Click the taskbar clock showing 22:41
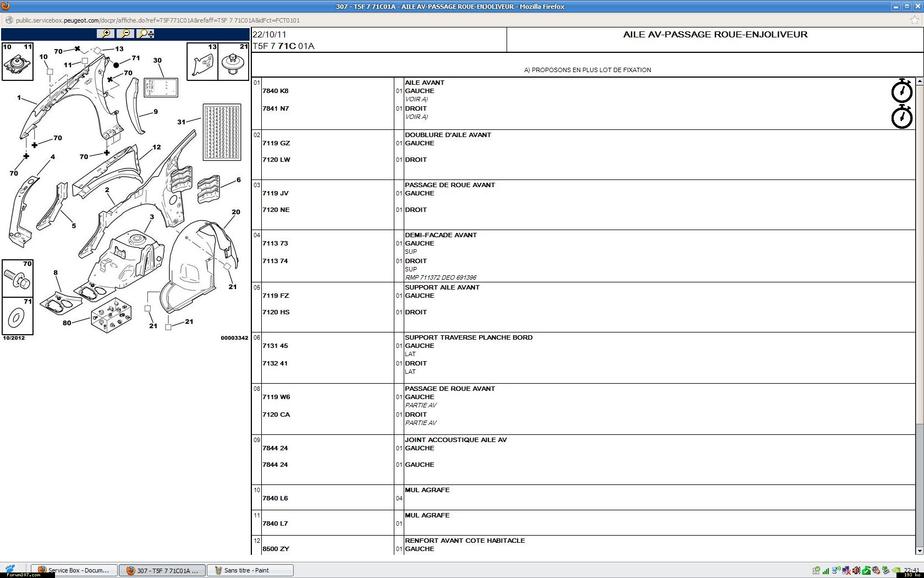The height and width of the screenshot is (578, 924). (x=911, y=570)
